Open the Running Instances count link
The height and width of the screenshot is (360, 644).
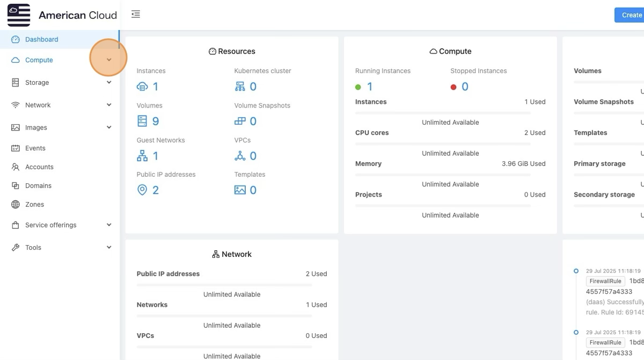click(369, 87)
